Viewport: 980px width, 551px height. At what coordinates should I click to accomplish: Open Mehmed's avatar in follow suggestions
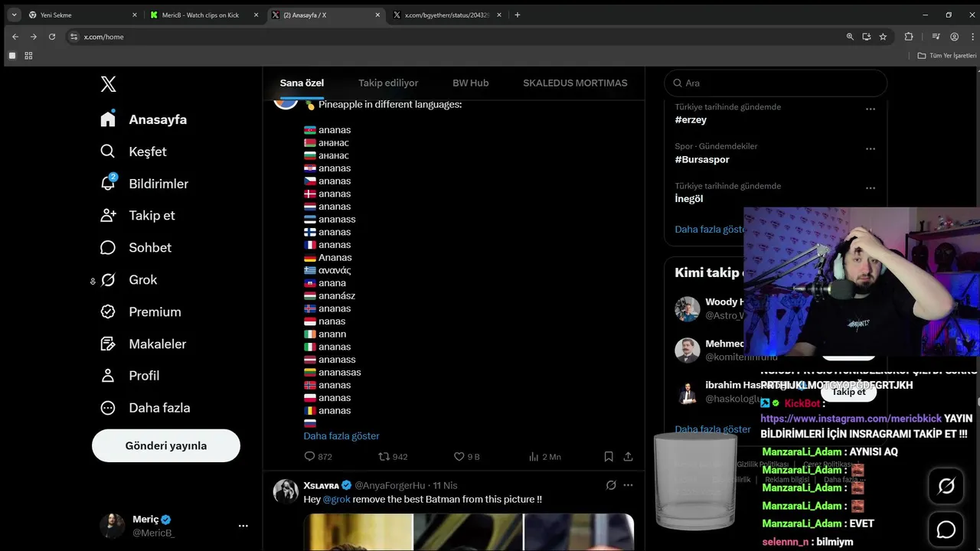688,350
